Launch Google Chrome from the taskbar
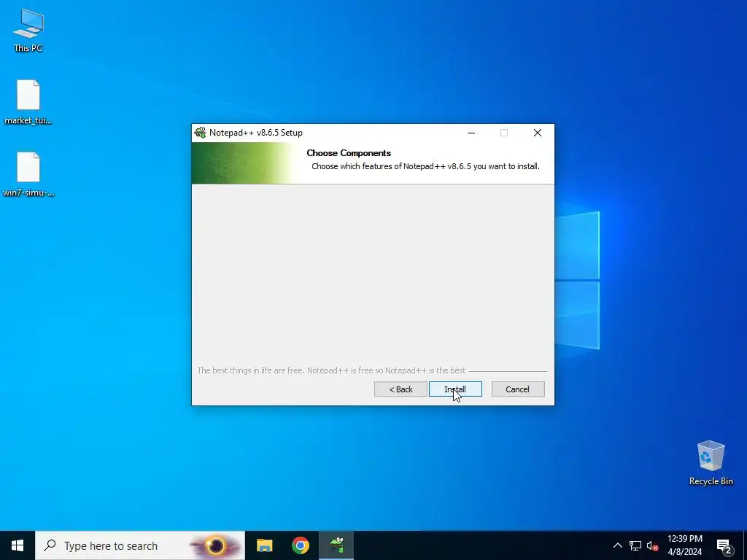The image size is (747, 560). [x=300, y=545]
